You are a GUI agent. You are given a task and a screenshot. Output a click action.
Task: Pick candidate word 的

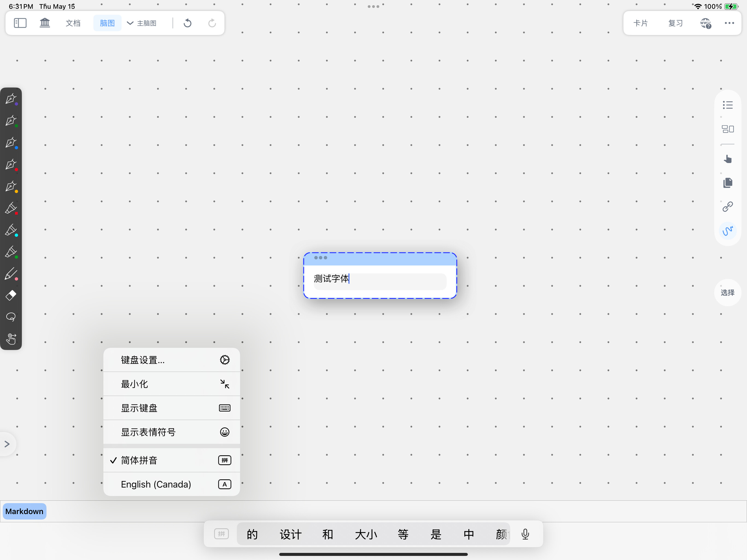[x=252, y=534]
